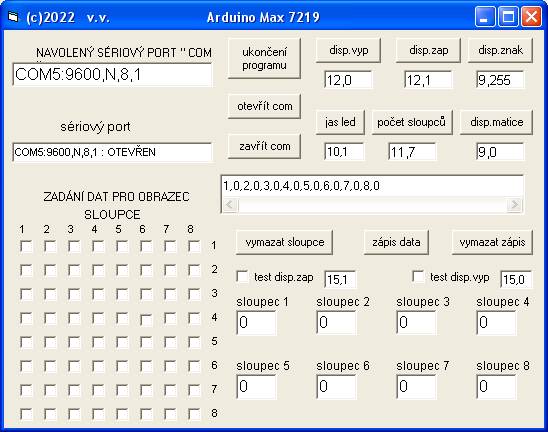
Task: Enable the test disp.vyp checkbox
Action: tap(418, 276)
